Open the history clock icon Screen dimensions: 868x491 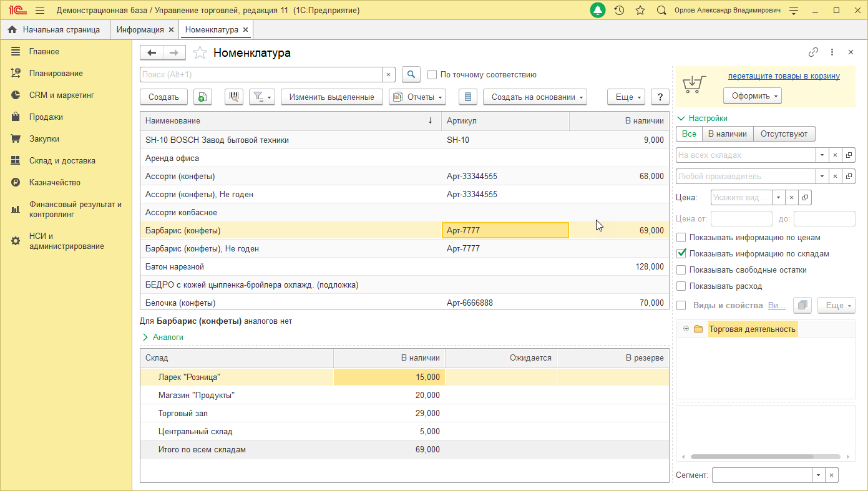[619, 11]
